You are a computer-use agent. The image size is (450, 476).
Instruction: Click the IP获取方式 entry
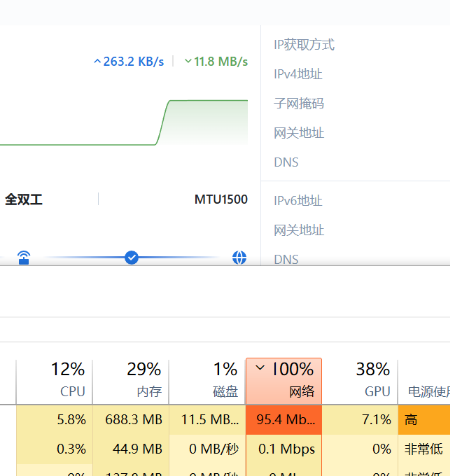[304, 45]
